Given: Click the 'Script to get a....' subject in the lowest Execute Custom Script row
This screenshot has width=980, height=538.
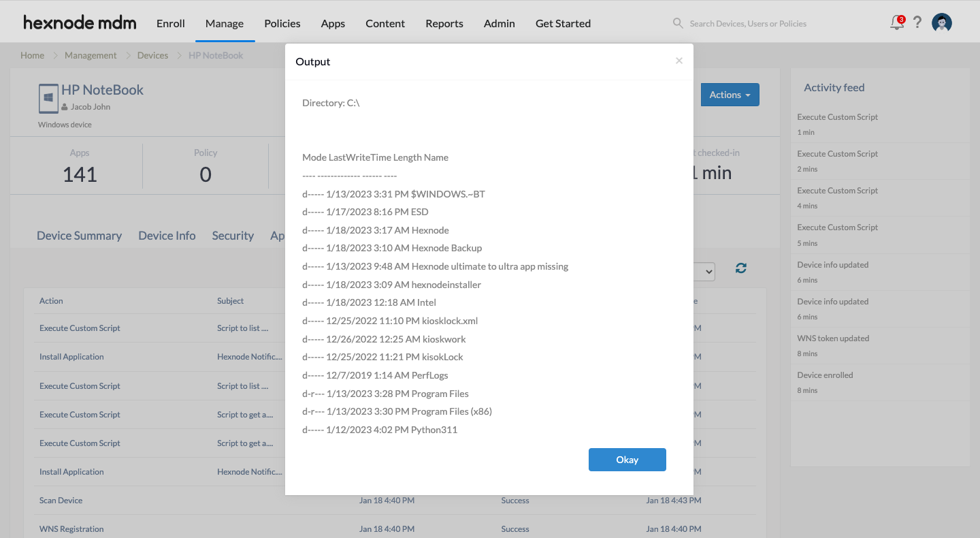Looking at the screenshot, I should [x=245, y=443].
